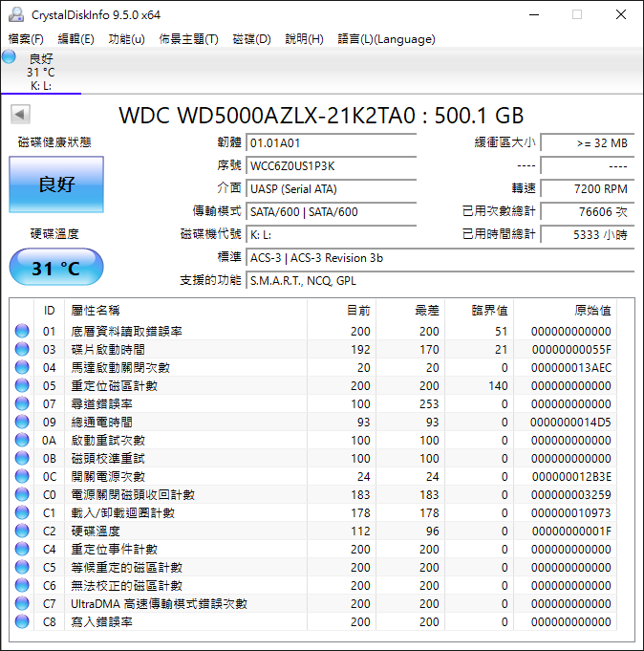644x651 pixels.
Task: Select the 電源關閉磁頭收回計數 attribute name
Action: [133, 495]
